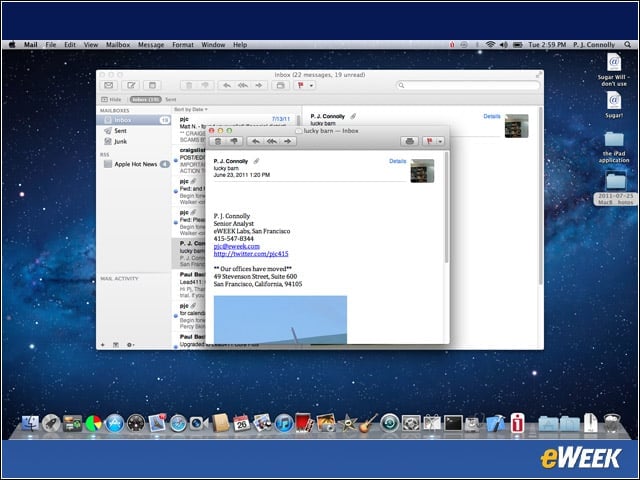Screen dimensions: 640x480
Task: Click Details link in Inbox preview pane
Action: pyautogui.click(x=491, y=116)
